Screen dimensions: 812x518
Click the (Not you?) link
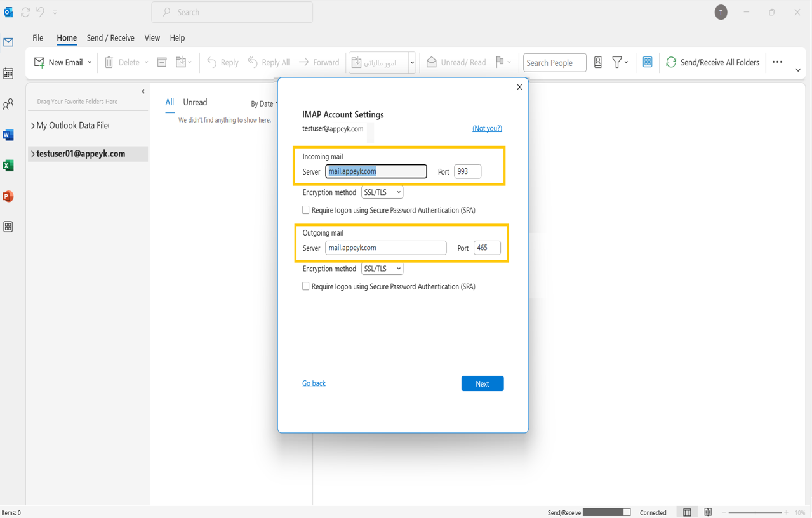[x=487, y=128]
